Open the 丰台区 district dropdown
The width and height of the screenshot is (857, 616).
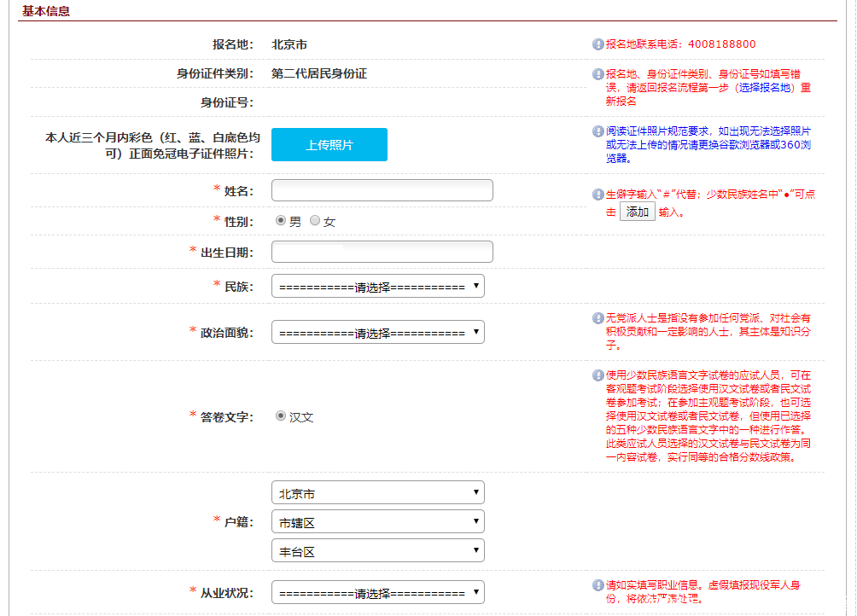[x=377, y=551]
